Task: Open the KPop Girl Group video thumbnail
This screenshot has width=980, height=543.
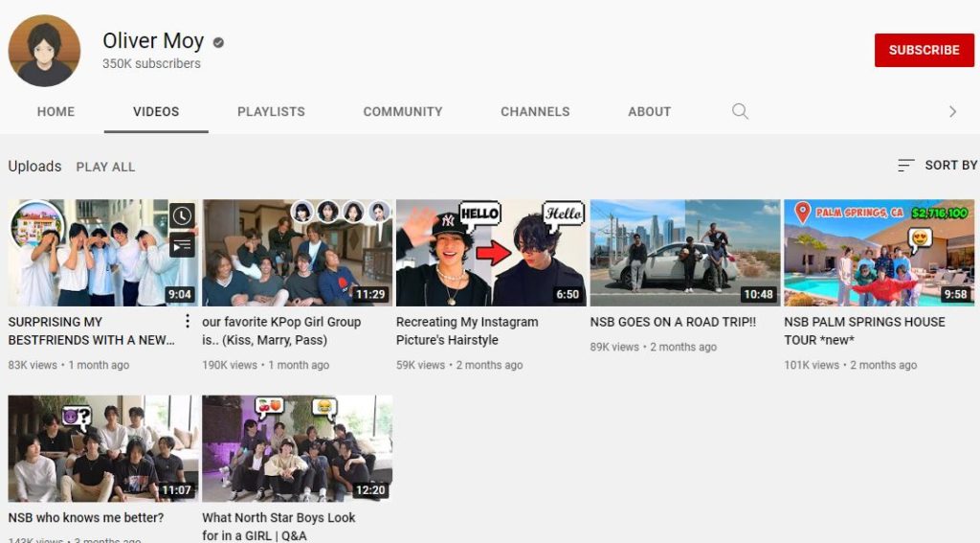Action: (x=297, y=253)
